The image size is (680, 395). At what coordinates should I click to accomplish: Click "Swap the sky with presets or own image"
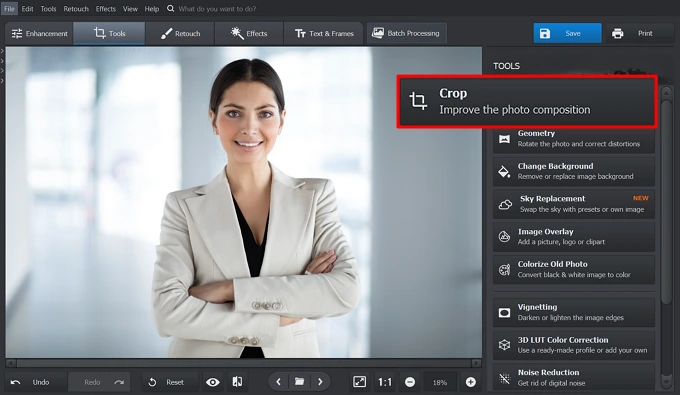[582, 209]
